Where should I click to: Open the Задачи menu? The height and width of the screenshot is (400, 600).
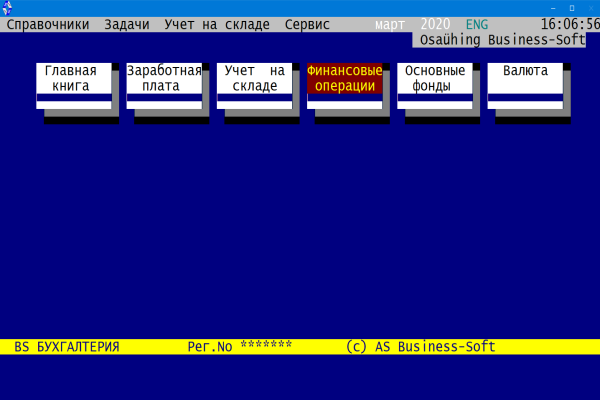(127, 24)
